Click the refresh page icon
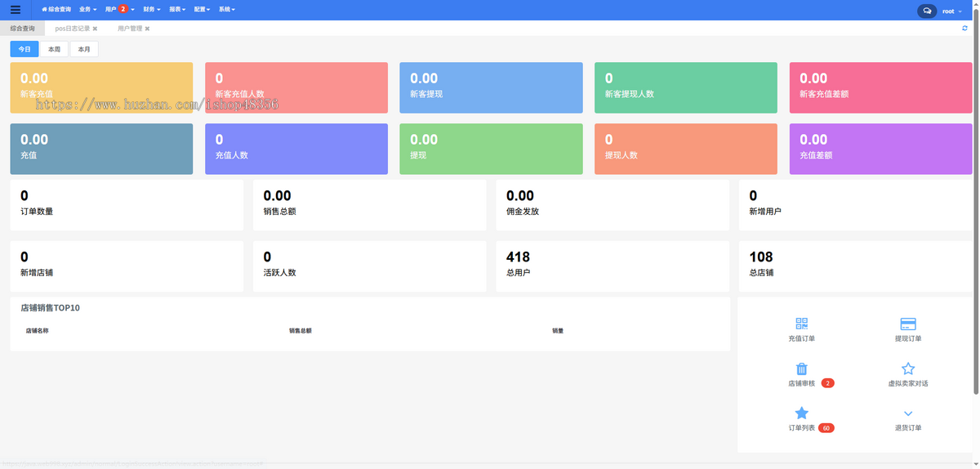This screenshot has height=469, width=980. tap(965, 28)
